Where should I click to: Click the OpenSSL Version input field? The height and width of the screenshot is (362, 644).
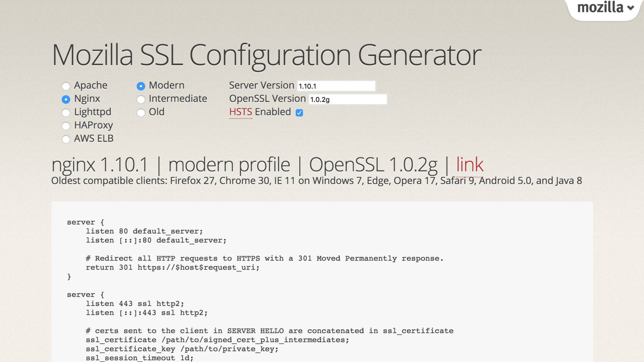coord(348,99)
